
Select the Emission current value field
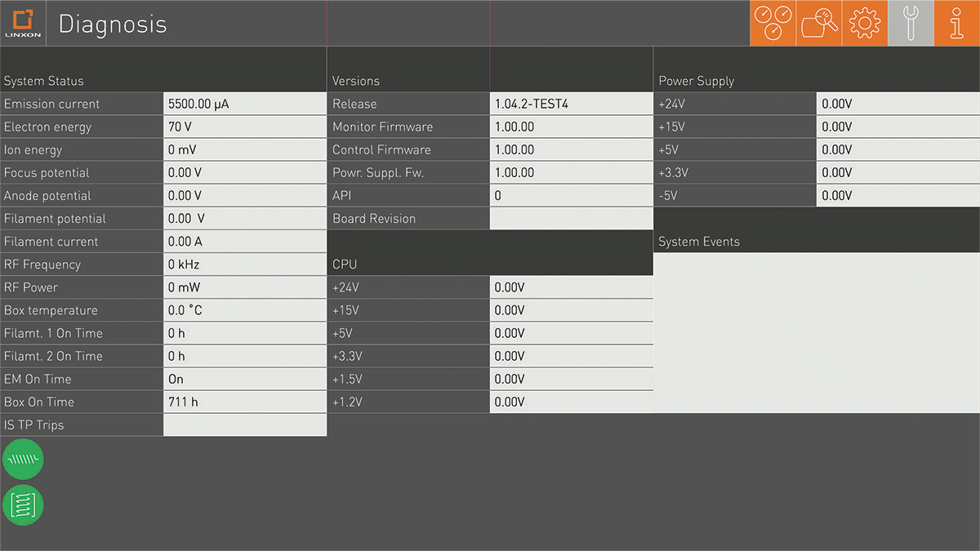click(244, 104)
